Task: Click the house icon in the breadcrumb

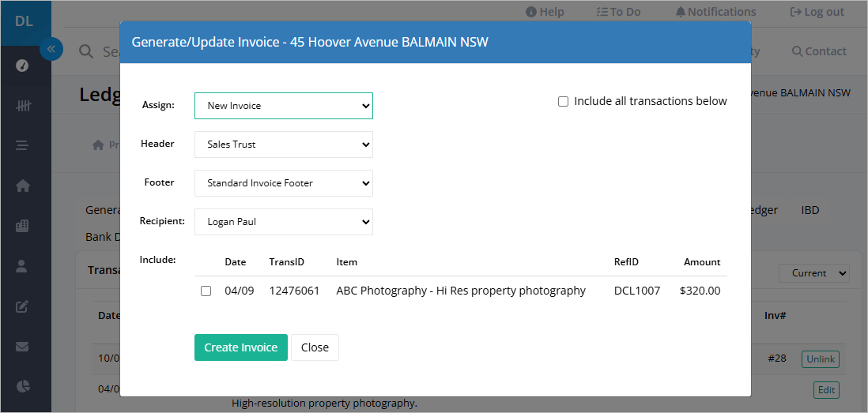Action: tap(99, 145)
